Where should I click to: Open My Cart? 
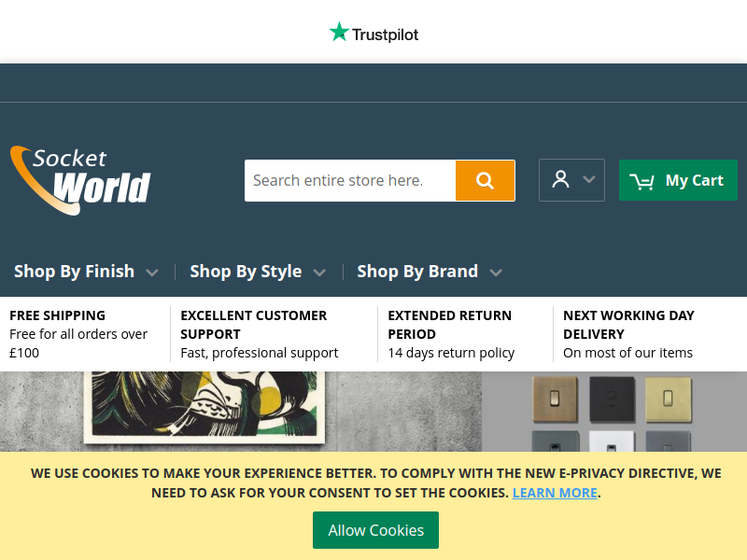[678, 180]
